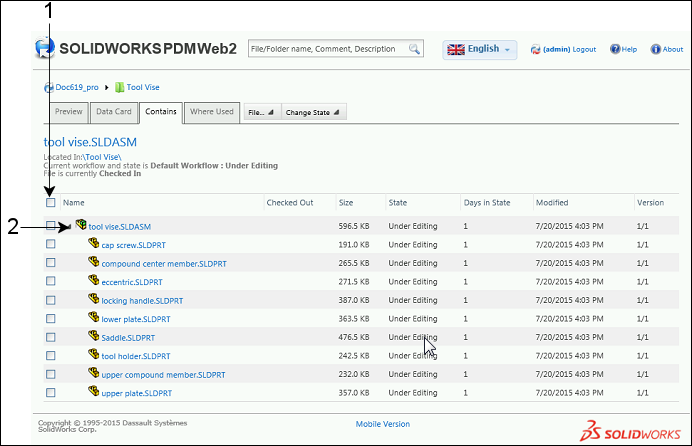Open the lower plate.SLDPRT link
Image resolution: width=692 pixels, height=446 pixels.
point(136,319)
